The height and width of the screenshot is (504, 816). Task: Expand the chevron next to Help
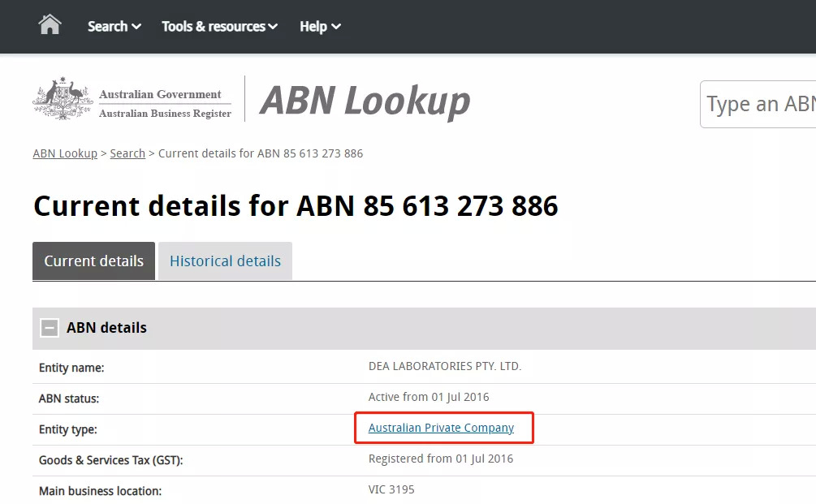click(336, 27)
